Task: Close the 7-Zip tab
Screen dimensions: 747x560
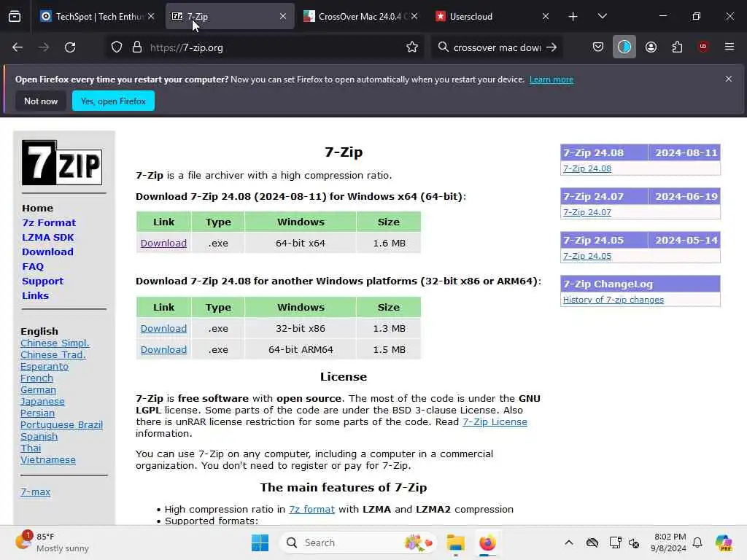Action: (283, 16)
